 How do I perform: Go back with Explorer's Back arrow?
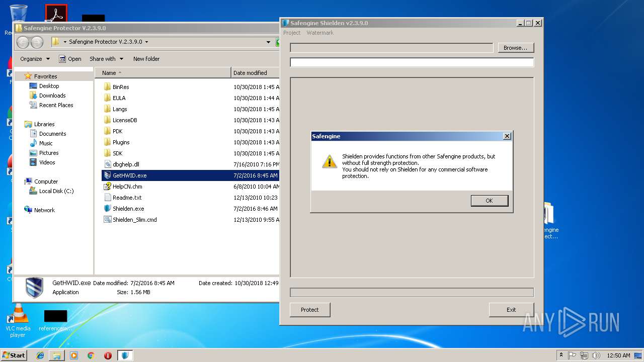23,42
